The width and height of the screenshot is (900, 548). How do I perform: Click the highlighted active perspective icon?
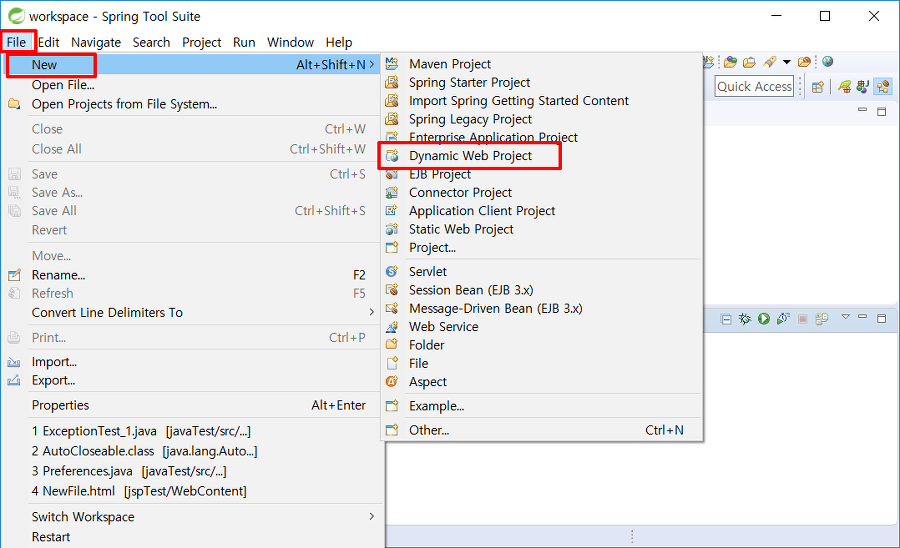click(883, 87)
